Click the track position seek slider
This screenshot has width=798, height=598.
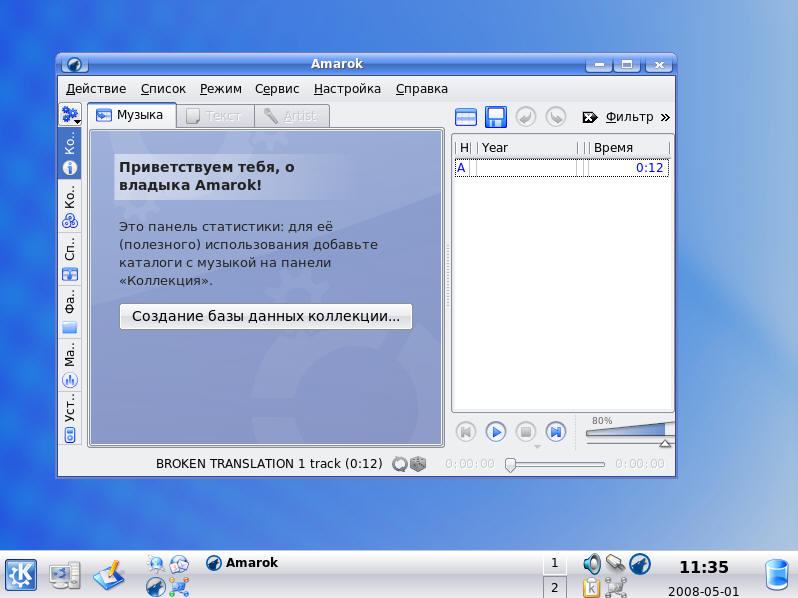[x=554, y=464]
